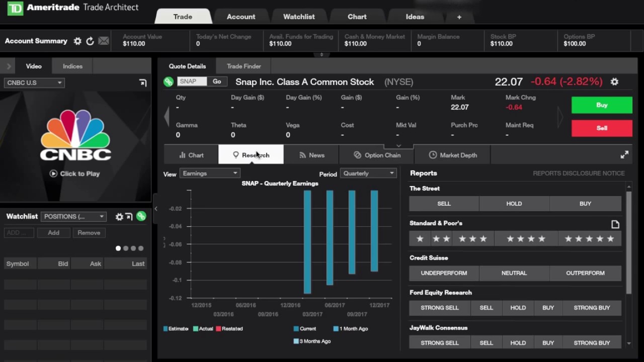Select the Quote Details tab
Viewport: 644px width, 362px height.
point(187,66)
